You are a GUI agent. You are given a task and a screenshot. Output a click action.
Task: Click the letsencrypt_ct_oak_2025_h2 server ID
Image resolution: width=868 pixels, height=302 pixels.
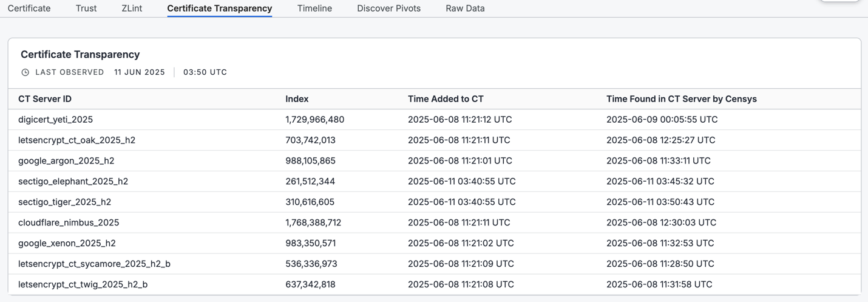point(76,140)
